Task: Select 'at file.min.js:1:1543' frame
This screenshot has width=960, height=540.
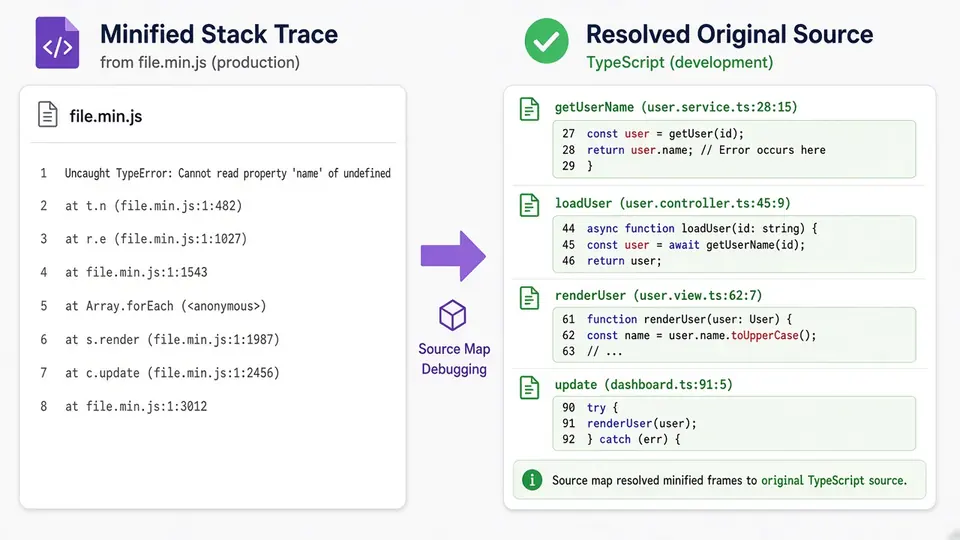Action: pyautogui.click(x=136, y=272)
